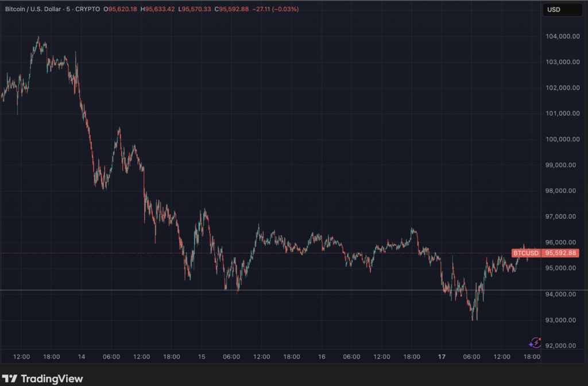This screenshot has height=386, width=588.
Task: Click the CRYPTO exchange label
Action: tap(87, 9)
